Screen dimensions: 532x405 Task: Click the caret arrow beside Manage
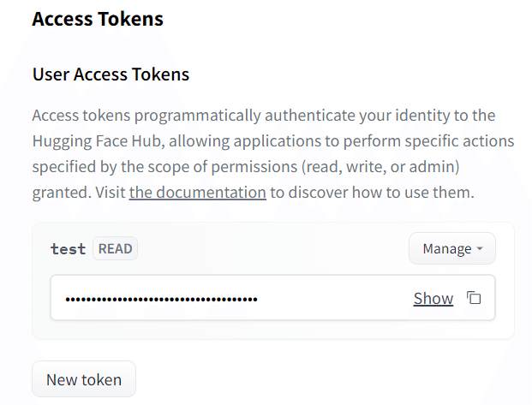coord(480,248)
